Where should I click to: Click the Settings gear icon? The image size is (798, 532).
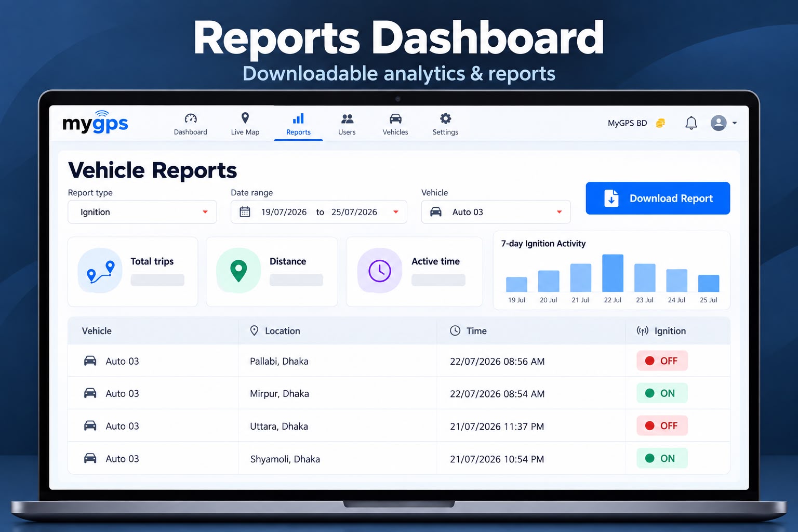click(446, 118)
